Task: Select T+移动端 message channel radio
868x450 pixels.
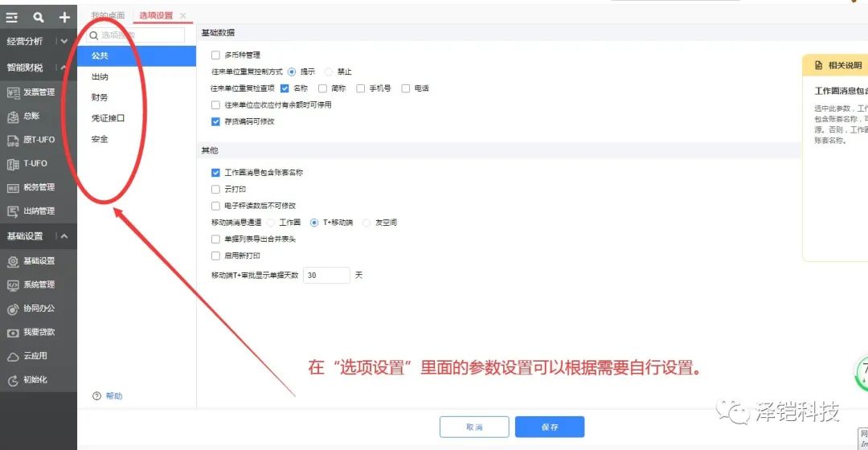Action: pos(314,223)
